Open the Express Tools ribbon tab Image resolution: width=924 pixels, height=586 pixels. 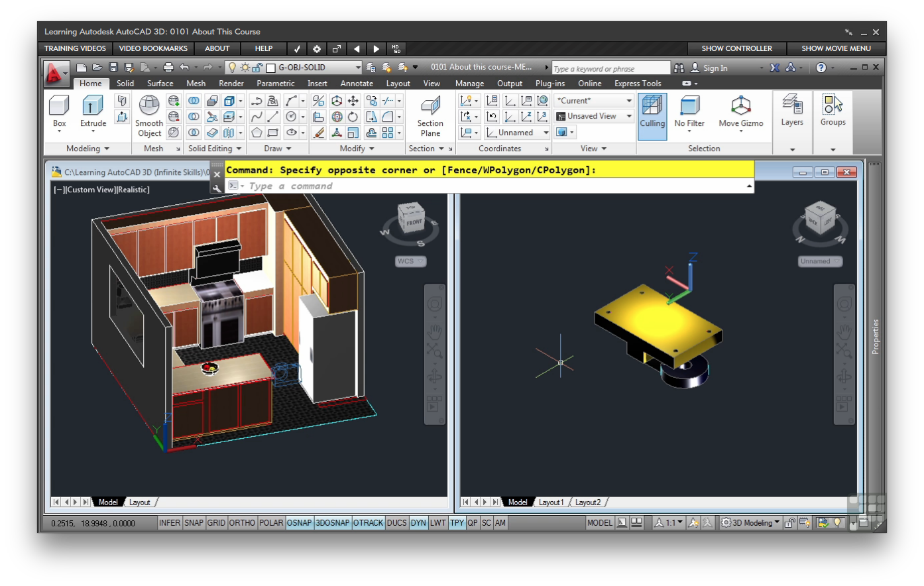coord(638,84)
